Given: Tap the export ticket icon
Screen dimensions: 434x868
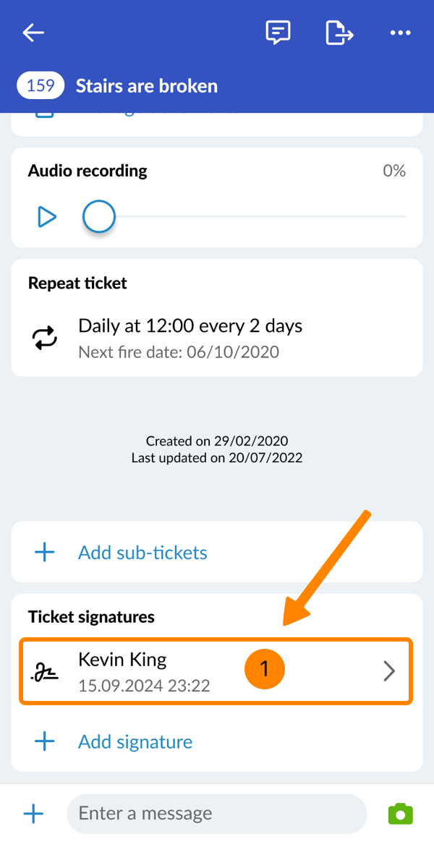Looking at the screenshot, I should [339, 33].
